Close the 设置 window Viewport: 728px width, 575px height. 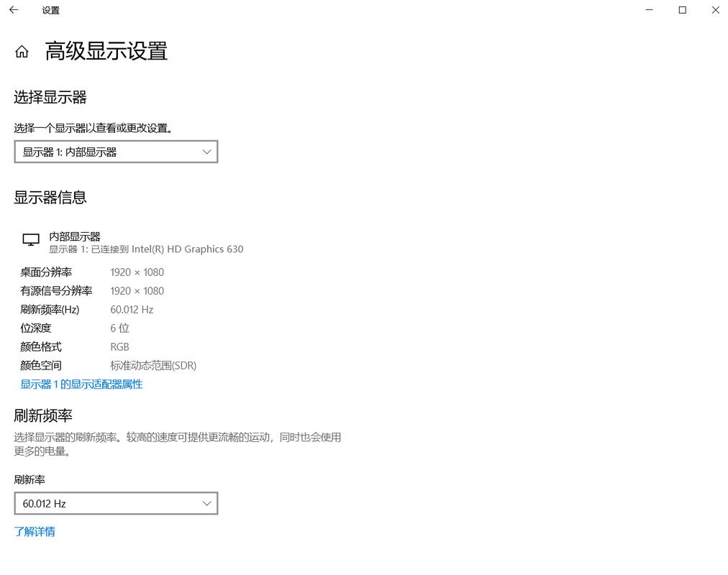(x=715, y=10)
